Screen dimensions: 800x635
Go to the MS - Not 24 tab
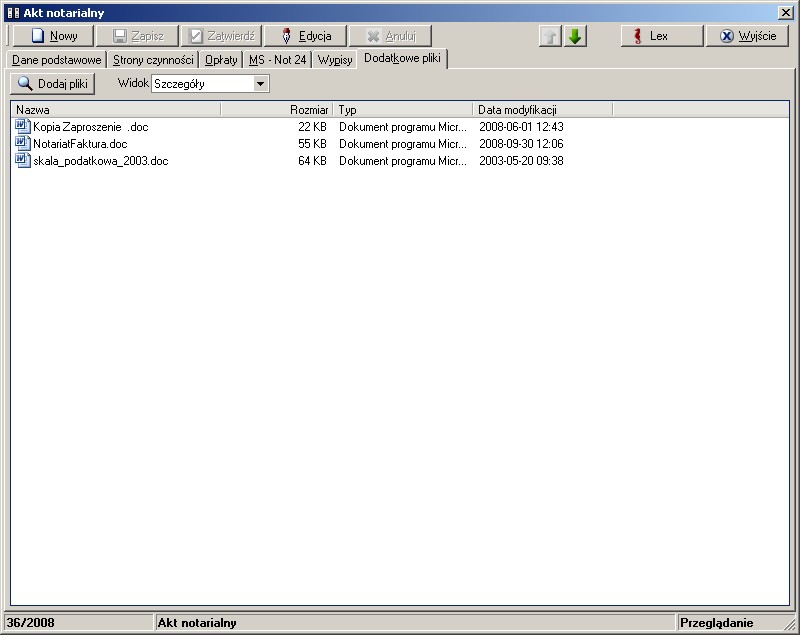click(277, 60)
